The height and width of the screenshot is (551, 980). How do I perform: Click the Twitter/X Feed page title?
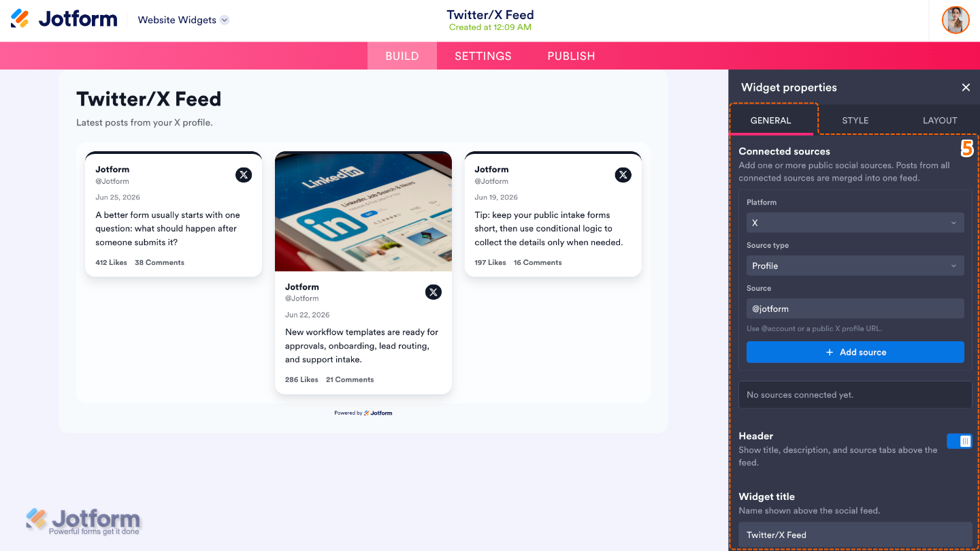490,14
